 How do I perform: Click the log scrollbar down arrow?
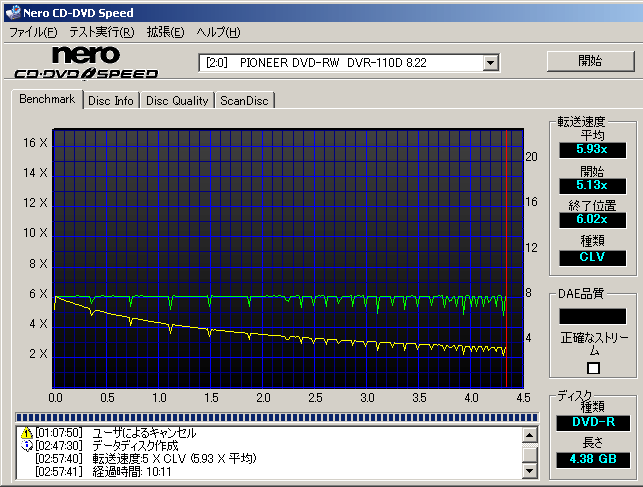pos(529,471)
